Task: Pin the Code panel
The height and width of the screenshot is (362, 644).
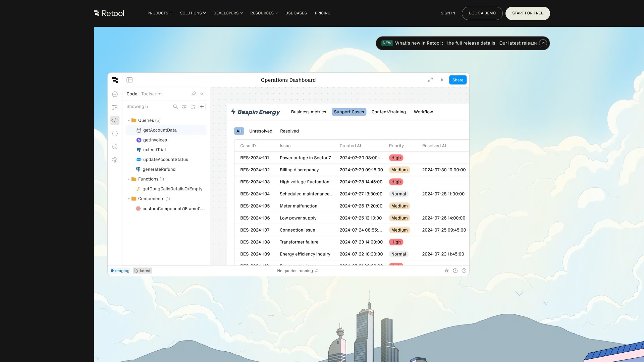Action: (194, 94)
